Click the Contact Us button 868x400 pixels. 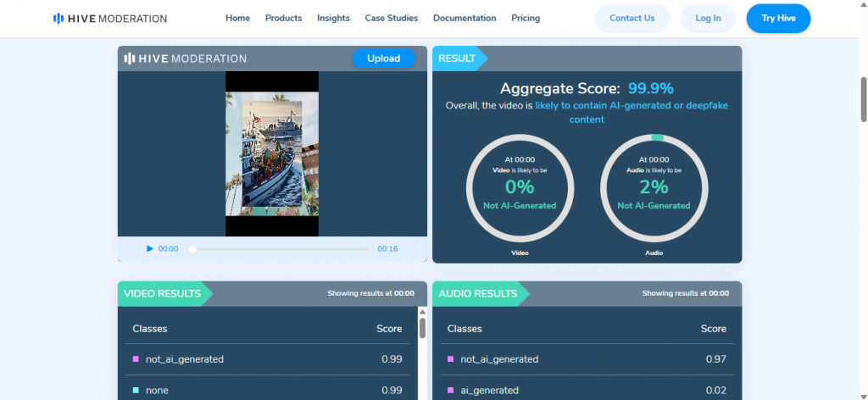tap(632, 18)
